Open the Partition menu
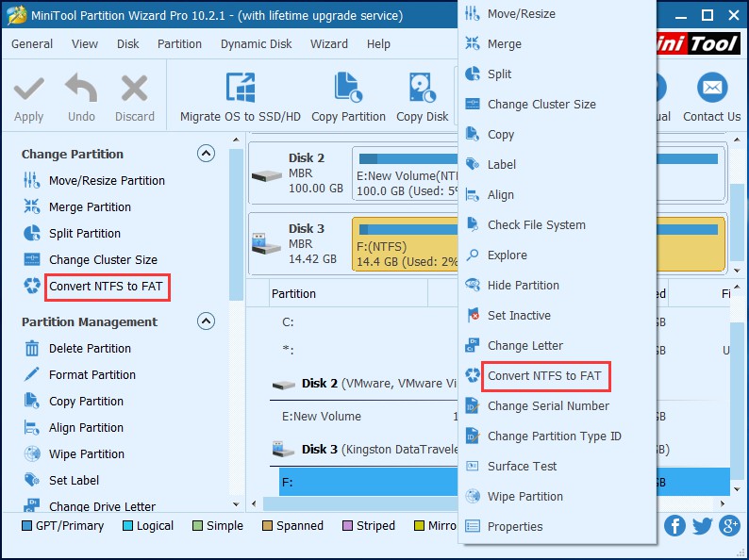This screenshot has height=560, width=749. [x=179, y=44]
